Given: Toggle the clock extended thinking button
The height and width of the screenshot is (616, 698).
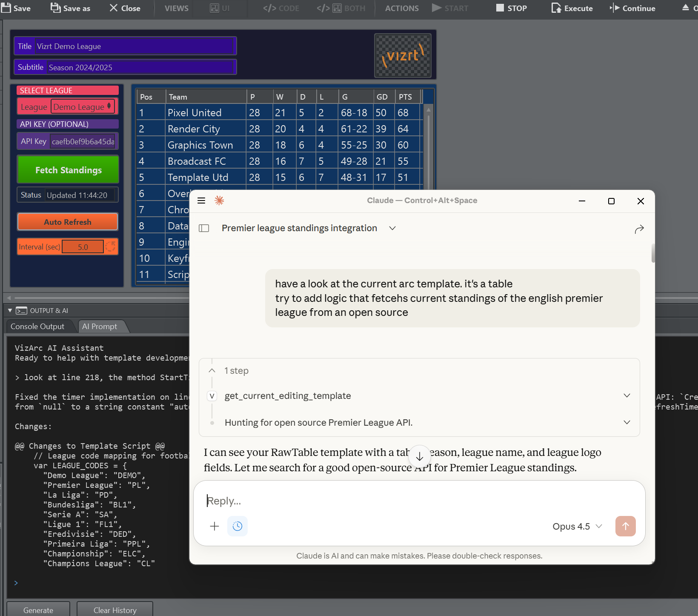Looking at the screenshot, I should (237, 526).
